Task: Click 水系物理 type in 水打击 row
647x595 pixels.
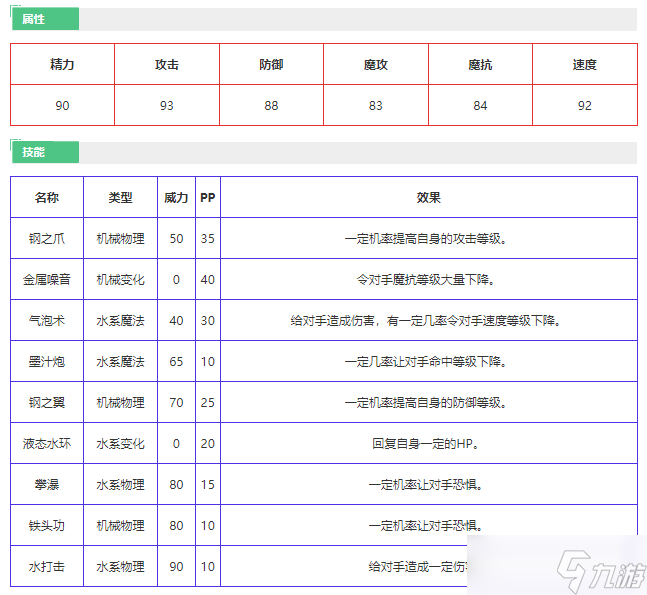Action: pyautogui.click(x=120, y=567)
